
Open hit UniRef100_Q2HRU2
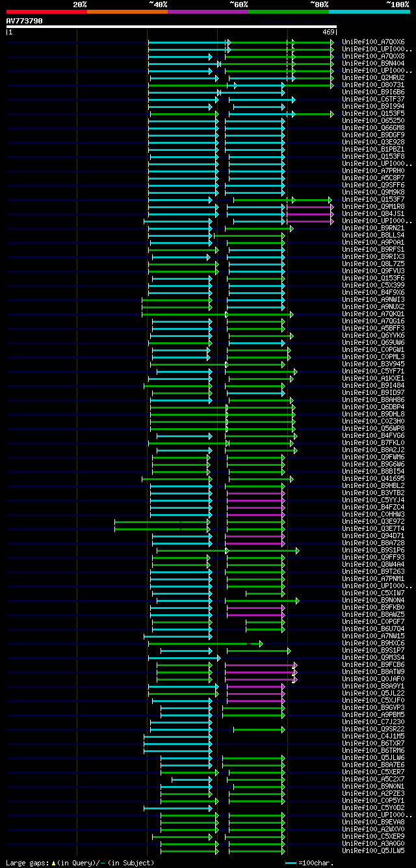pyautogui.click(x=373, y=78)
